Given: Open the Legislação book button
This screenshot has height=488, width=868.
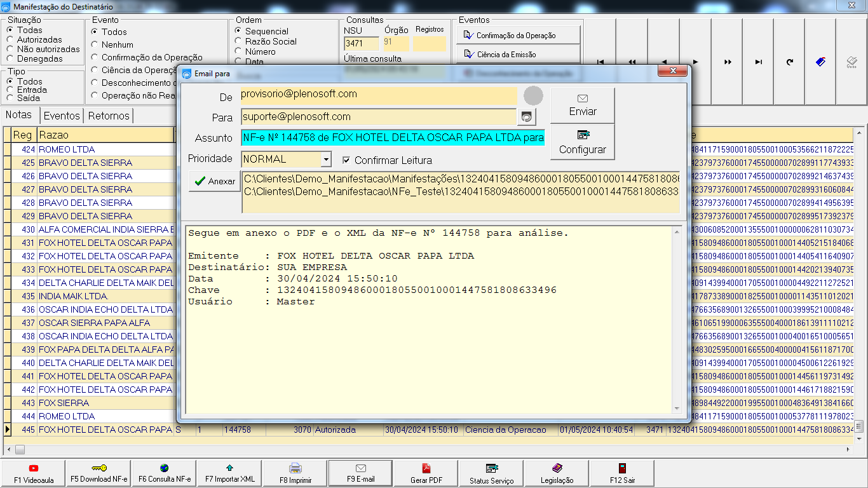Looking at the screenshot, I should click(557, 473).
